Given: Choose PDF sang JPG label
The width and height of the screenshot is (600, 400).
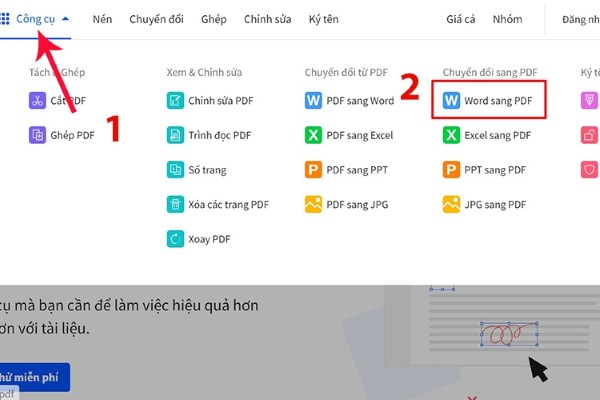Looking at the screenshot, I should tap(357, 205).
